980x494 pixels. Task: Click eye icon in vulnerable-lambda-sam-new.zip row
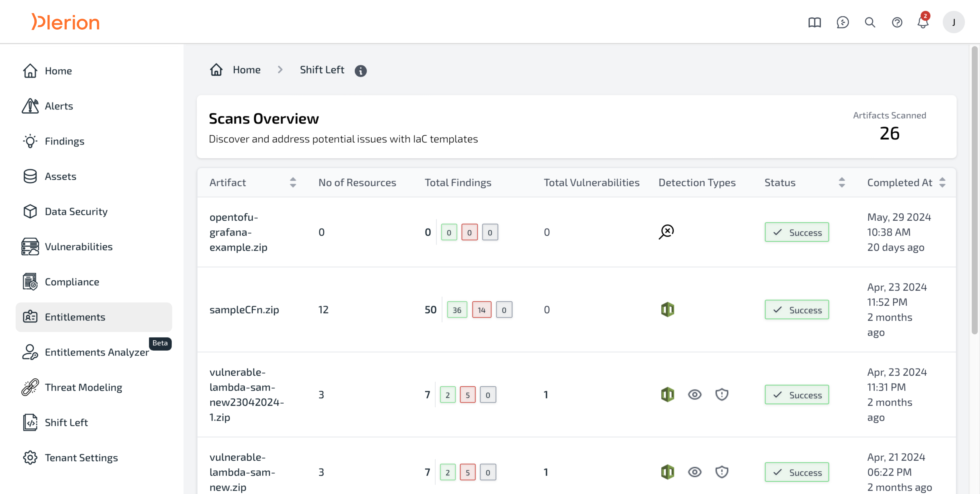click(694, 472)
